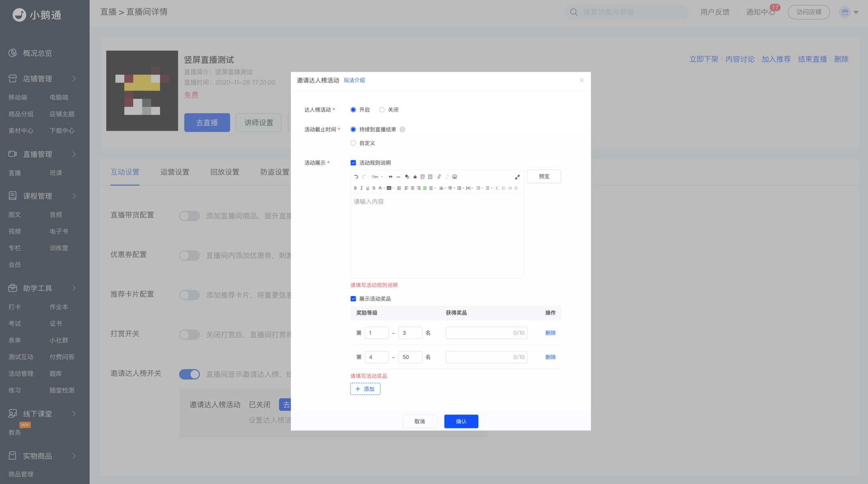Toggle the 优惠券配置 switch
This screenshot has height=484, width=868.
[189, 255]
